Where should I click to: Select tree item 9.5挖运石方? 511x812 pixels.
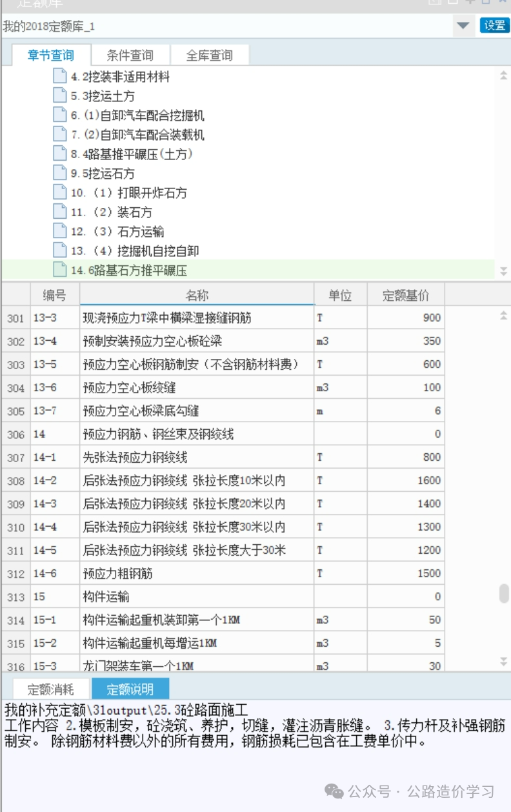point(103,174)
